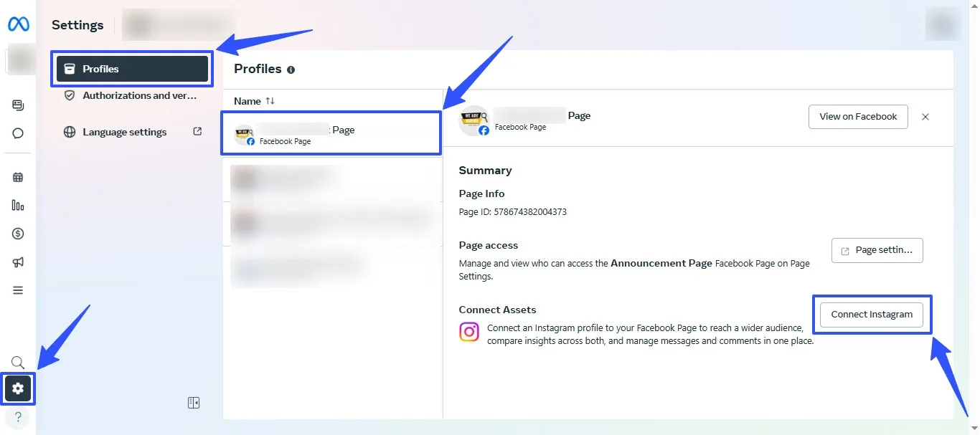The width and height of the screenshot is (980, 435).
Task: Open Language settings external link
Action: coord(126,132)
